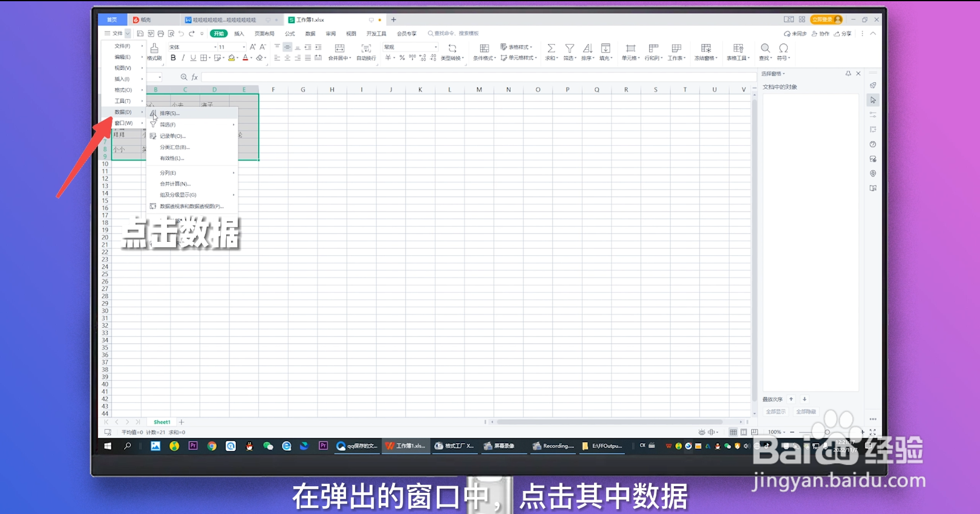This screenshot has width=980, height=514.
Task: Select the 页面布局 ribbon tab
Action: point(264,33)
